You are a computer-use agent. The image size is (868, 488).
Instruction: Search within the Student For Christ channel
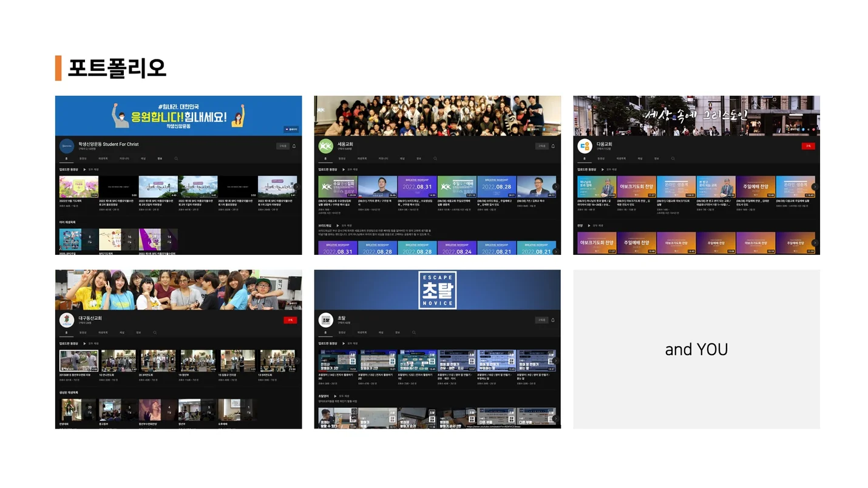176,158
